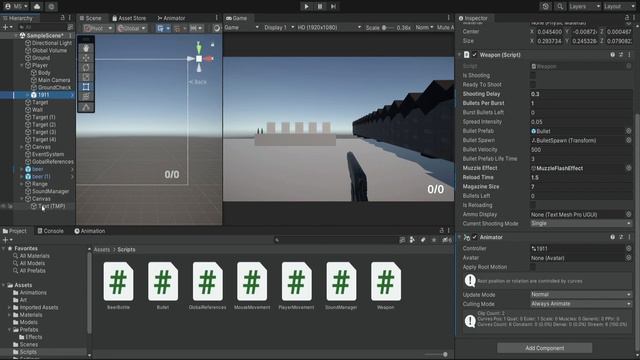
Task: Click the Play button
Action: (307, 7)
